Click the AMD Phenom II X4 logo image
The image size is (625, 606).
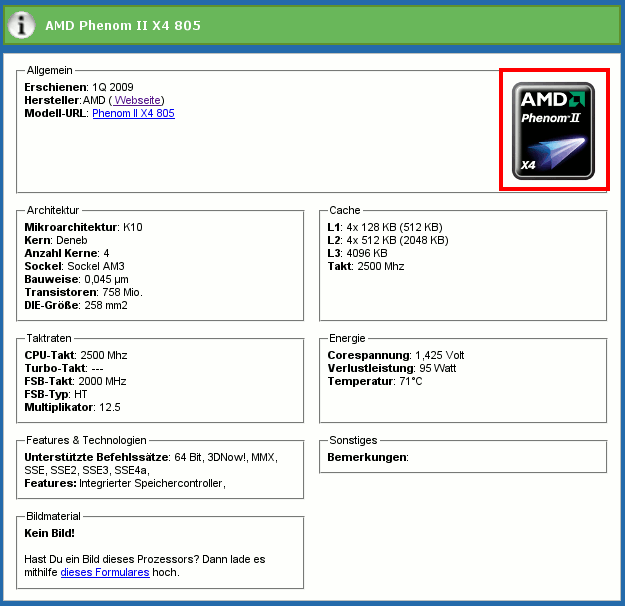553,130
